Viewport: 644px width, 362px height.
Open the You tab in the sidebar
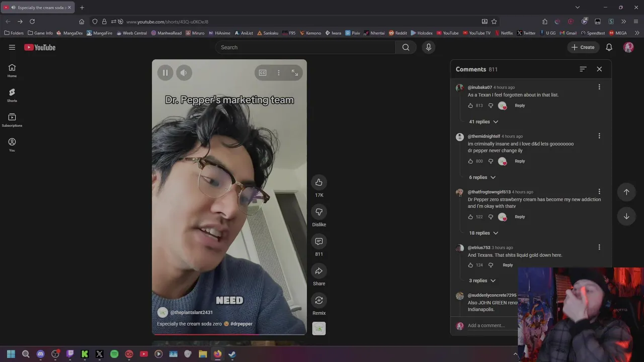pos(12,145)
